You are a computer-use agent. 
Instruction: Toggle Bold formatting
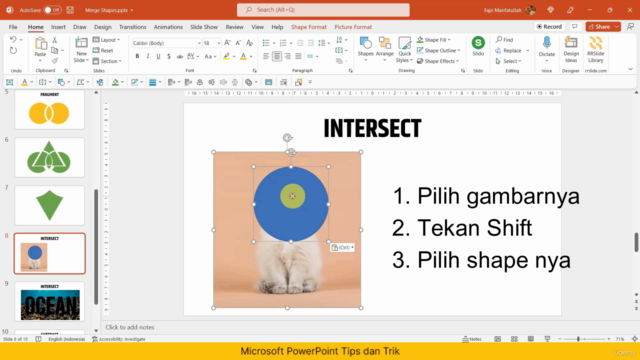coord(137,56)
